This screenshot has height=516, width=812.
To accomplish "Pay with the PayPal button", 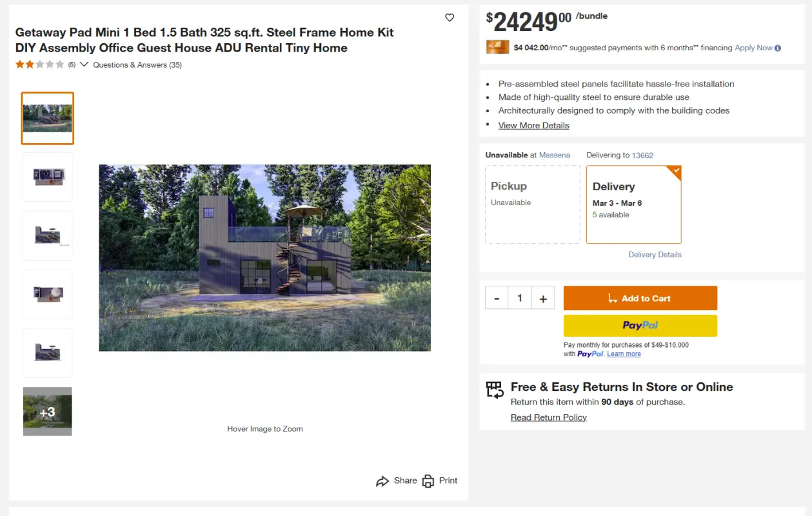I will click(x=640, y=326).
